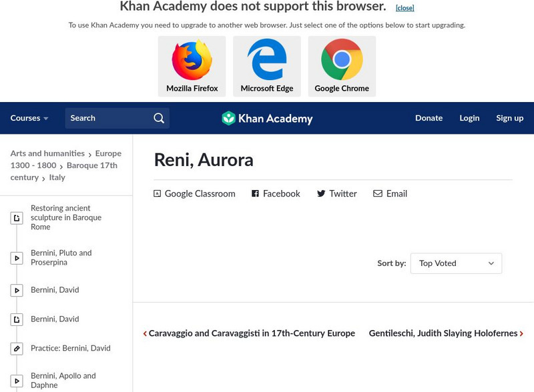Viewport: 534px width, 392px height.
Task: Open the Courses dropdown menu
Action: [29, 118]
